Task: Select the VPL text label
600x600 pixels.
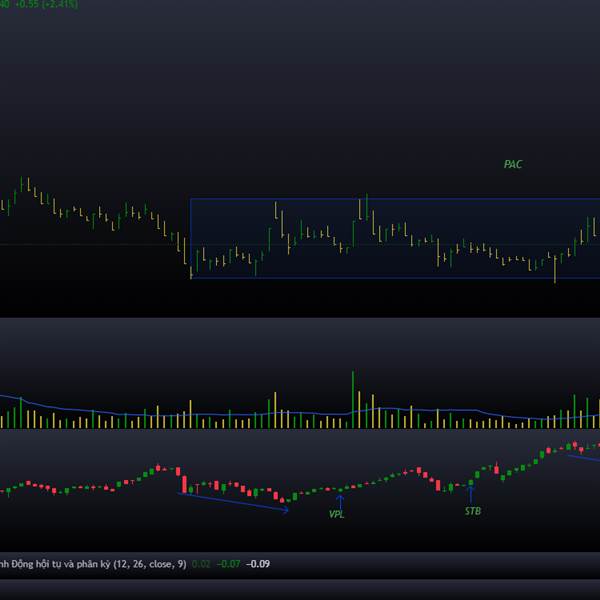Action: pos(336,514)
